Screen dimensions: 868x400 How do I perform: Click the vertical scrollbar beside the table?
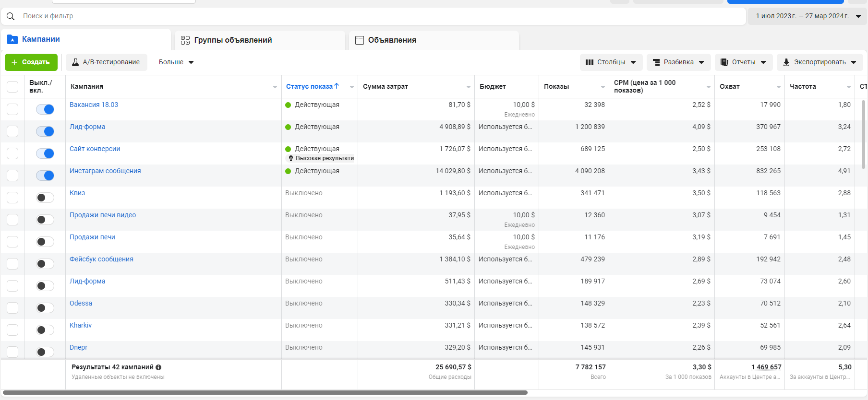click(864, 135)
